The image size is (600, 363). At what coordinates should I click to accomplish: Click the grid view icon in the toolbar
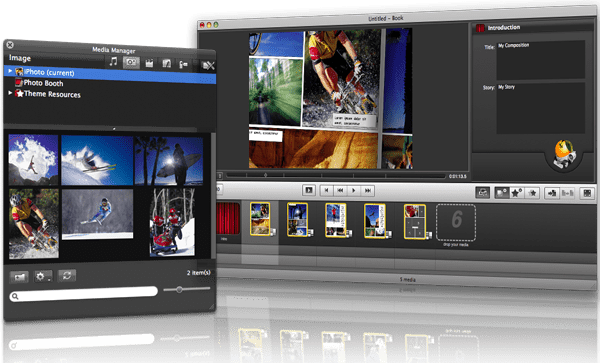pos(587,193)
